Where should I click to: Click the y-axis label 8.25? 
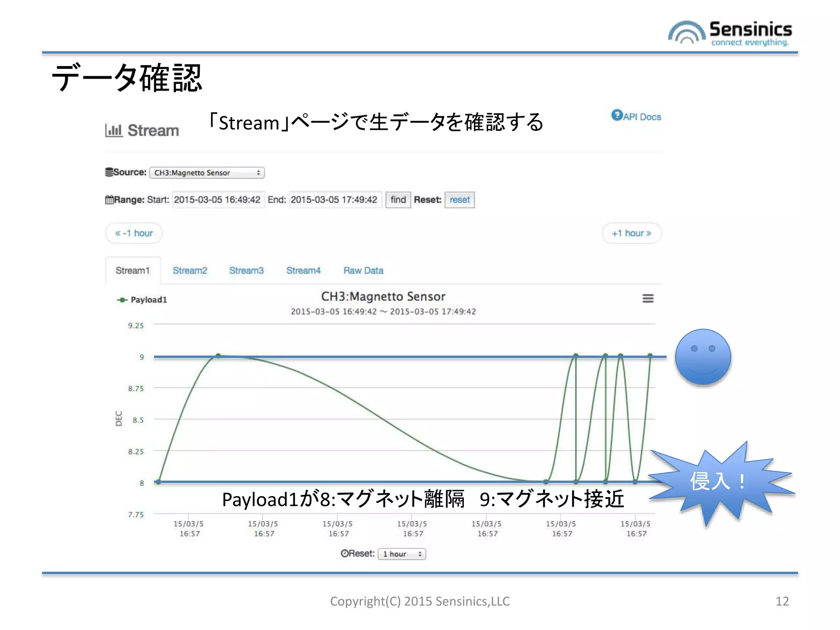tap(136, 452)
